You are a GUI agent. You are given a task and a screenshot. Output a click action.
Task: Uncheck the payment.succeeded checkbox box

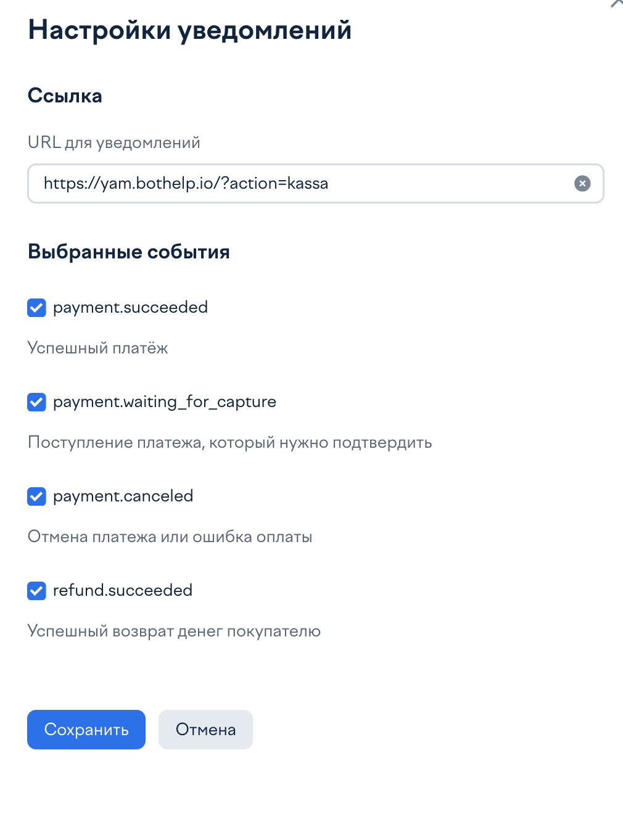[37, 307]
